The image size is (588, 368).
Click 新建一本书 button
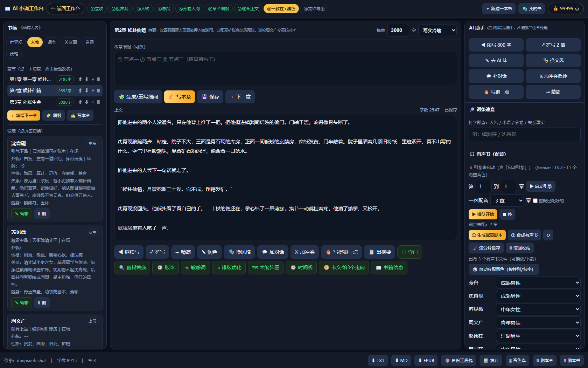[499, 9]
